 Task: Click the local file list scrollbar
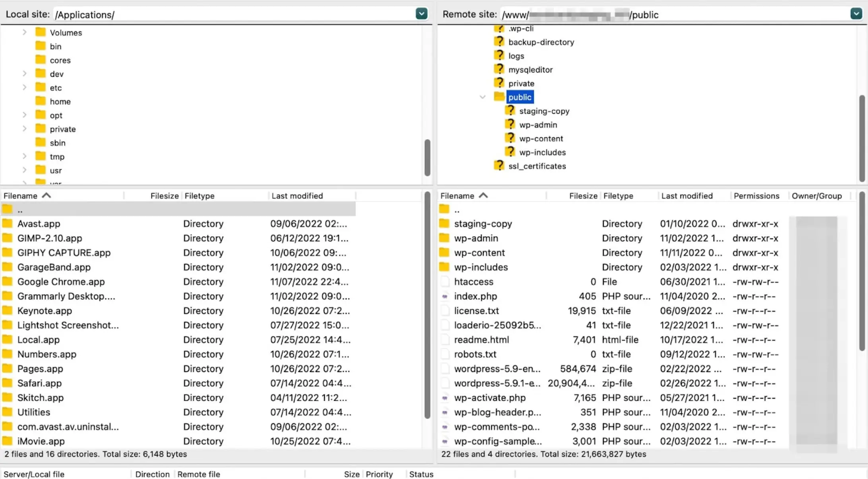coord(427,305)
